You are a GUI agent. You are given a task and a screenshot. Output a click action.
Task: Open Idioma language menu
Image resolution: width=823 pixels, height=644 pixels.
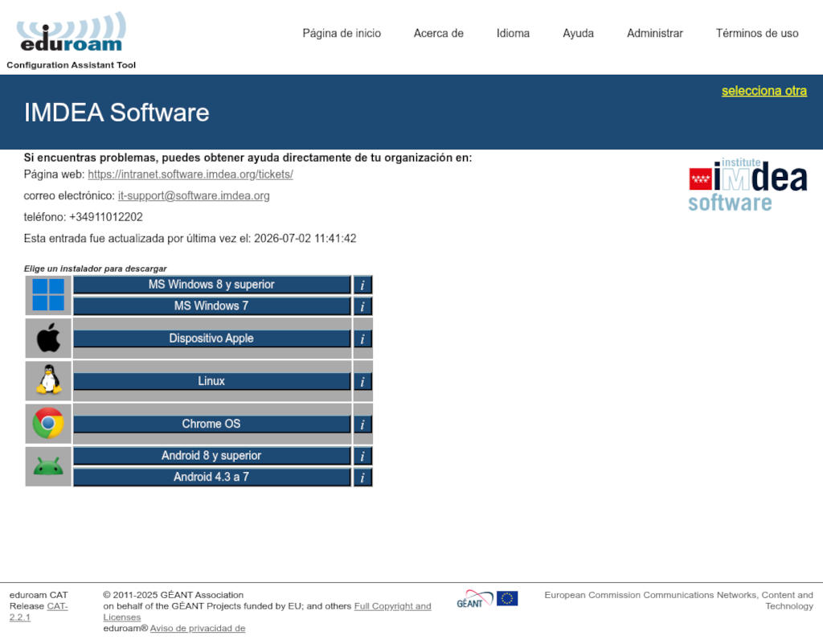click(x=513, y=33)
